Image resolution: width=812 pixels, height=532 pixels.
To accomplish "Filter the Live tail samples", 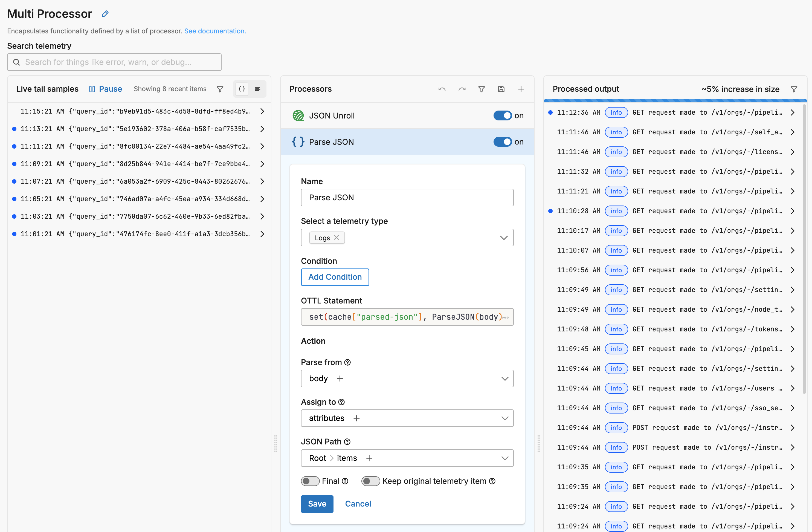I will 220,89.
